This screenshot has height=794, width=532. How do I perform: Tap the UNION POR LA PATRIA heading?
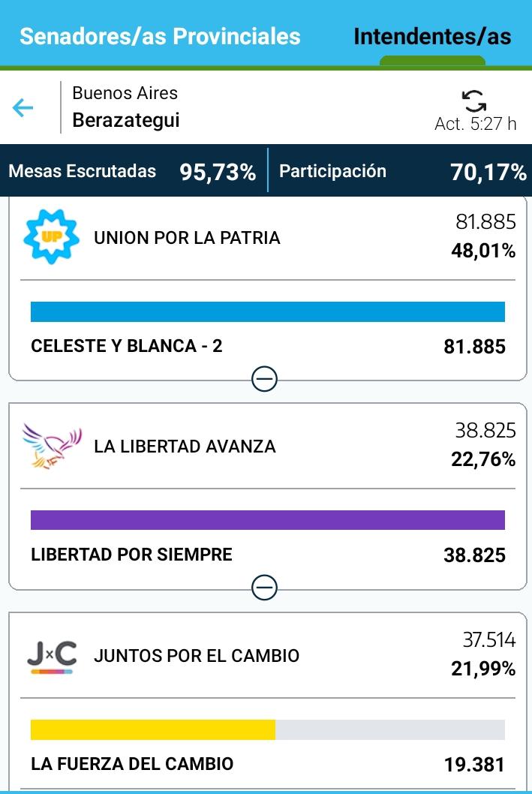click(x=187, y=238)
